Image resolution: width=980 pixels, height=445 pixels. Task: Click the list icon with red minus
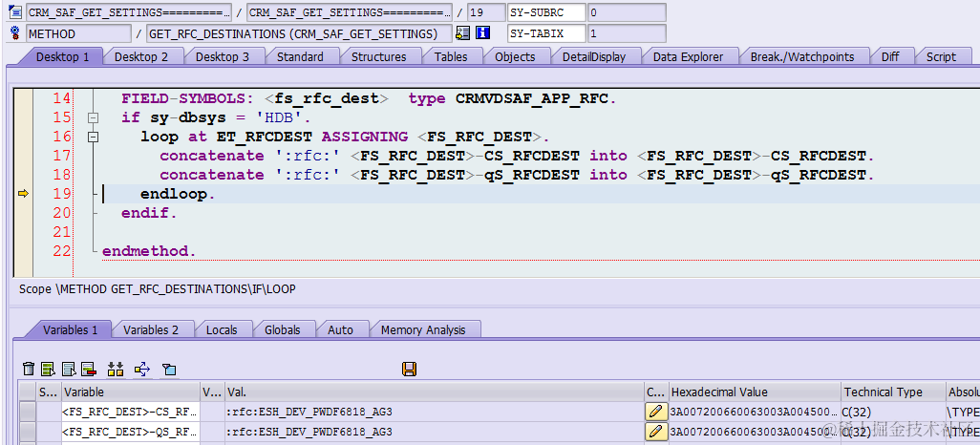click(x=88, y=370)
